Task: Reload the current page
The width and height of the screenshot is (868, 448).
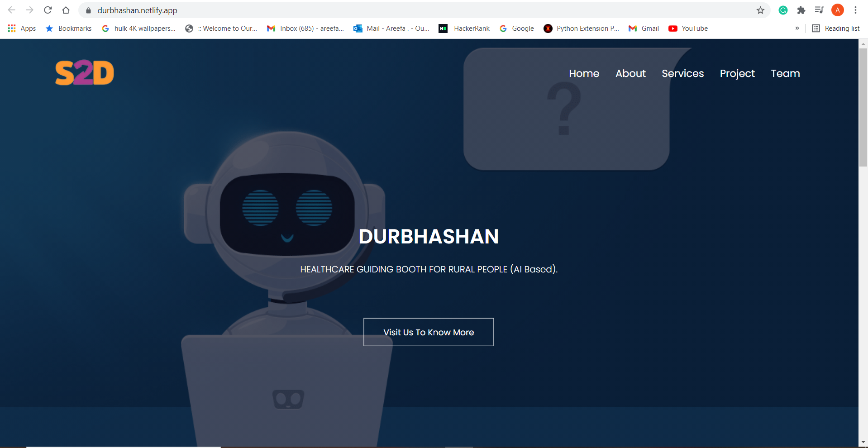Action: coord(48,10)
